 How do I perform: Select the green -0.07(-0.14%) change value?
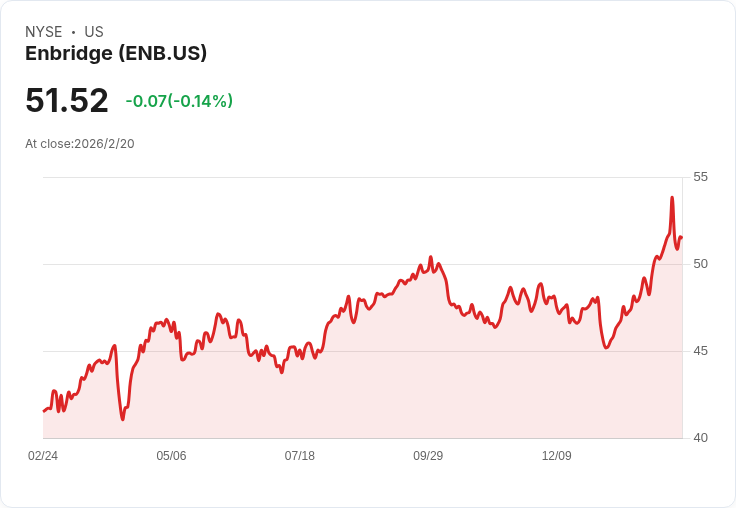click(179, 101)
